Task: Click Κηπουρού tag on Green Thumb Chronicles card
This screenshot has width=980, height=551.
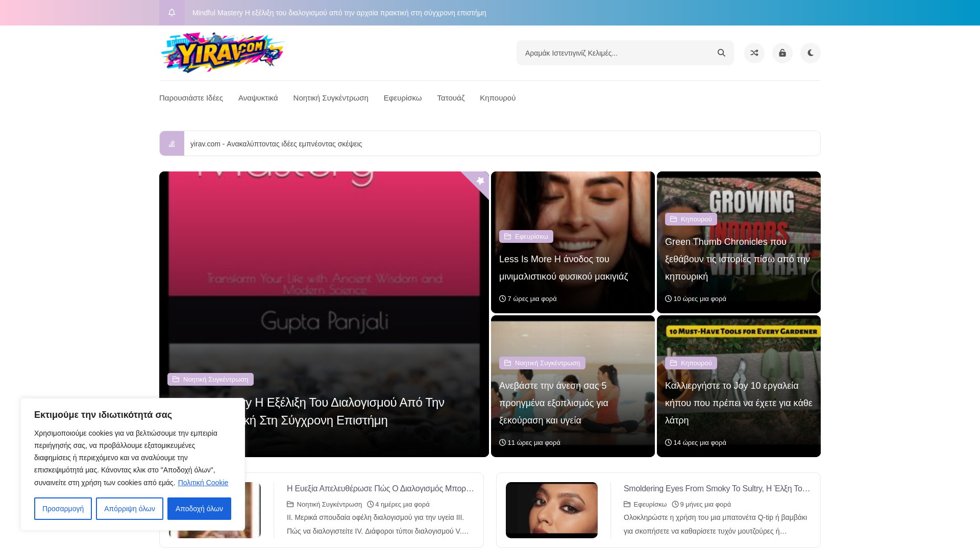Action: 691,219
